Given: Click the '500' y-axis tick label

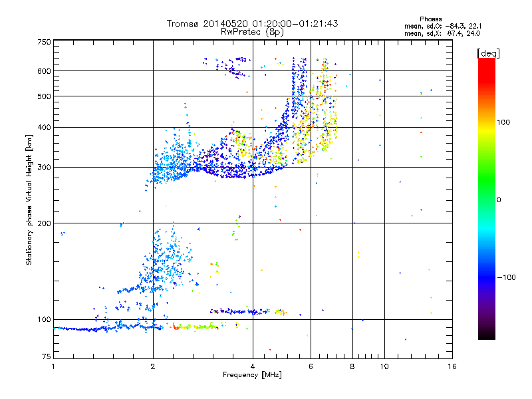Looking at the screenshot, I should click(x=45, y=96).
